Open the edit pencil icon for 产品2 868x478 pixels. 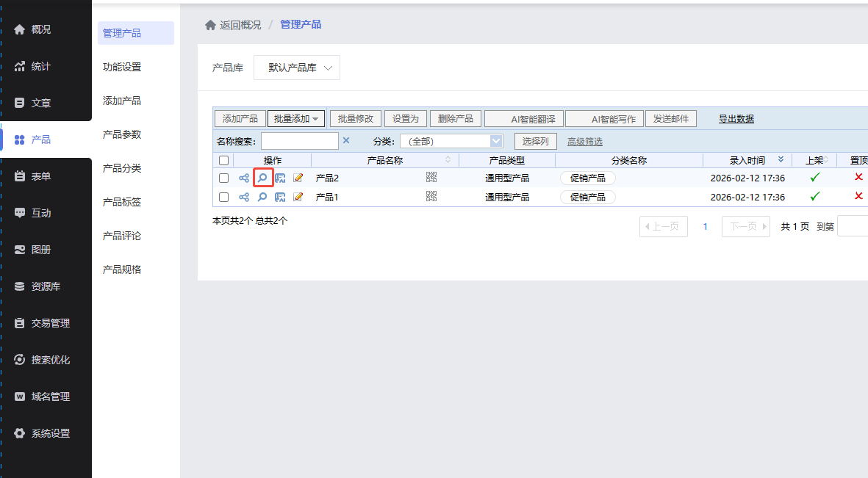(298, 178)
